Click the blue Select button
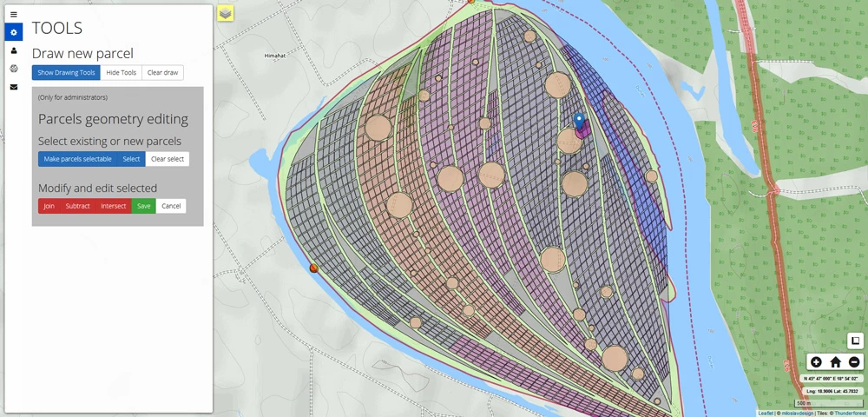 131,159
